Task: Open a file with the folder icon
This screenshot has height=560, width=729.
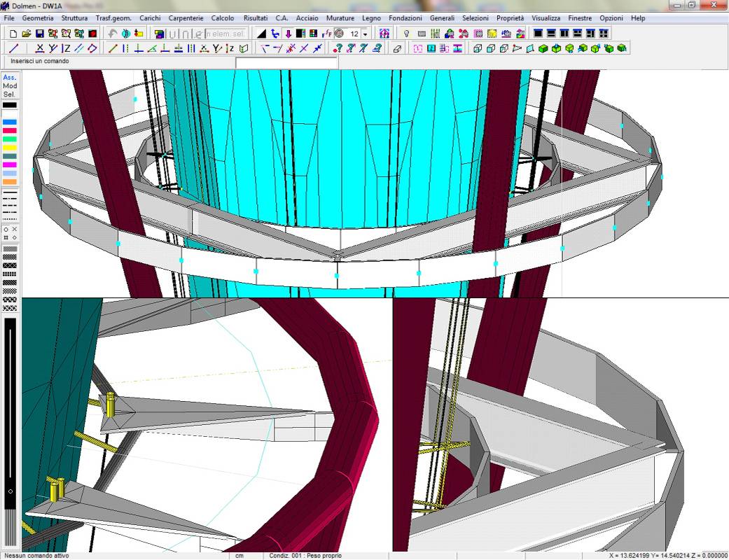Action: pos(27,34)
